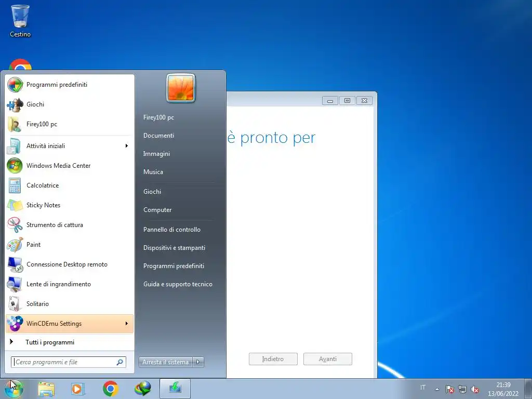Open Internet Download Manager taskbar icon
The width and height of the screenshot is (532, 399).
(142, 389)
